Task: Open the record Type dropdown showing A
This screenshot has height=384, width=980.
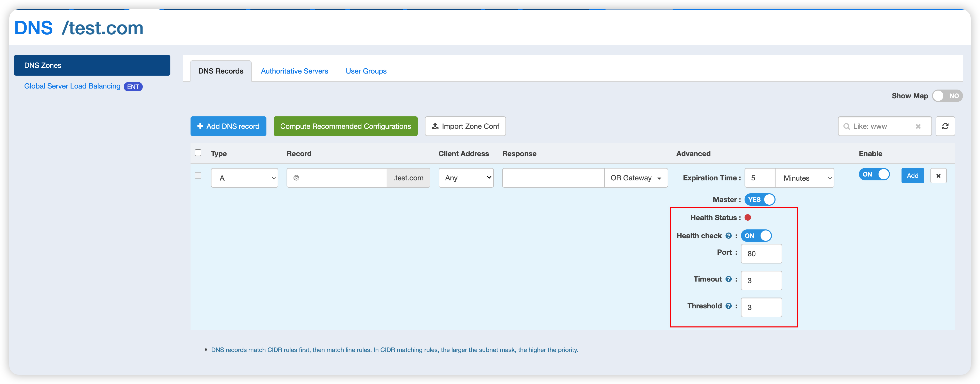Action: point(244,178)
